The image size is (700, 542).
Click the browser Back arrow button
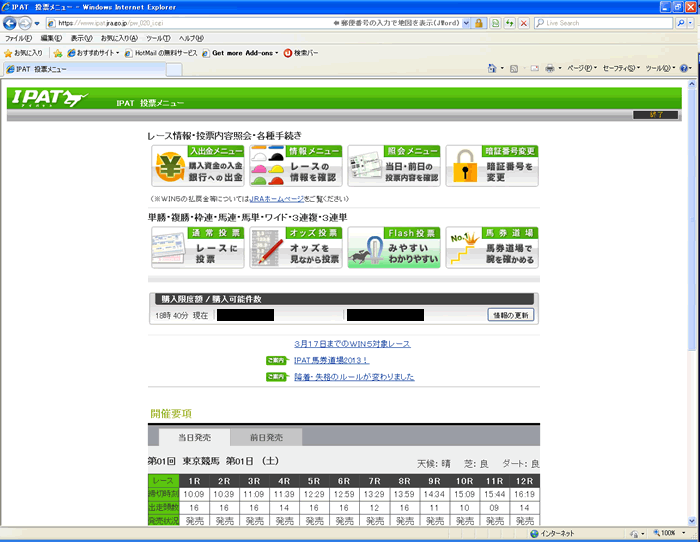(x=10, y=23)
